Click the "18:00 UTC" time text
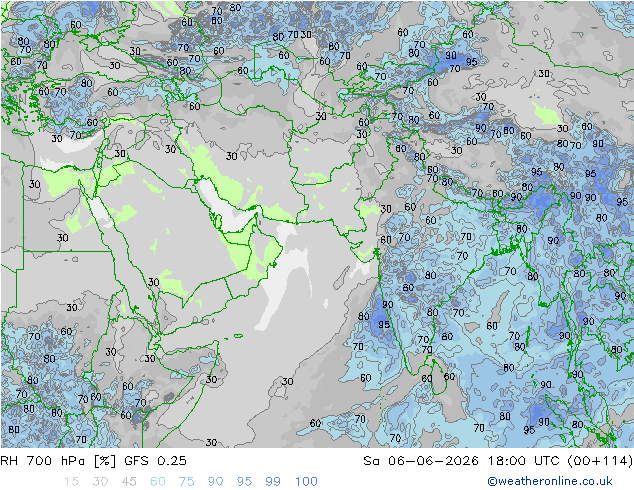 (x=523, y=461)
